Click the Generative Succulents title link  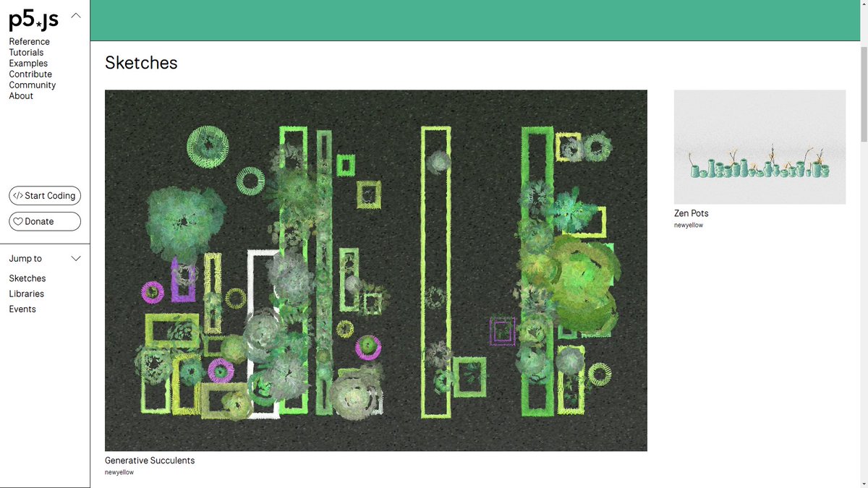(x=150, y=461)
